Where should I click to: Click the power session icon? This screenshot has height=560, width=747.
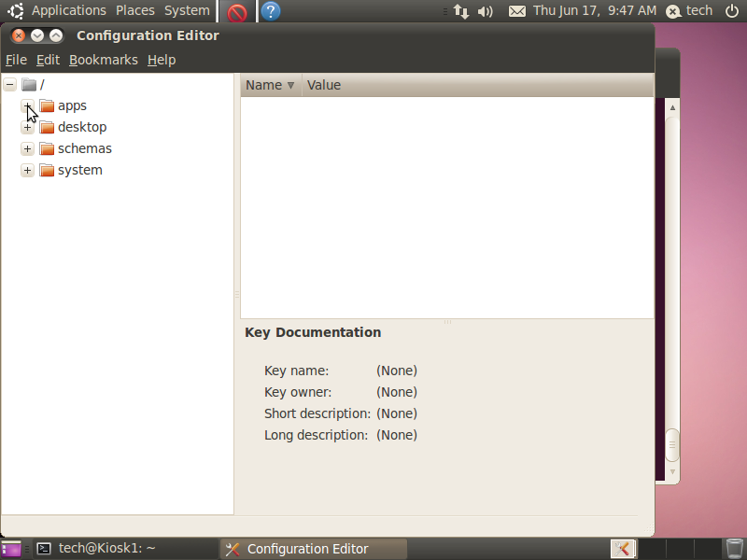point(732,11)
